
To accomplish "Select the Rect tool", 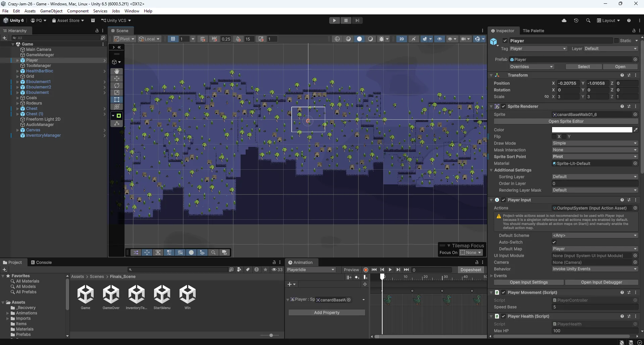I will click(x=117, y=100).
